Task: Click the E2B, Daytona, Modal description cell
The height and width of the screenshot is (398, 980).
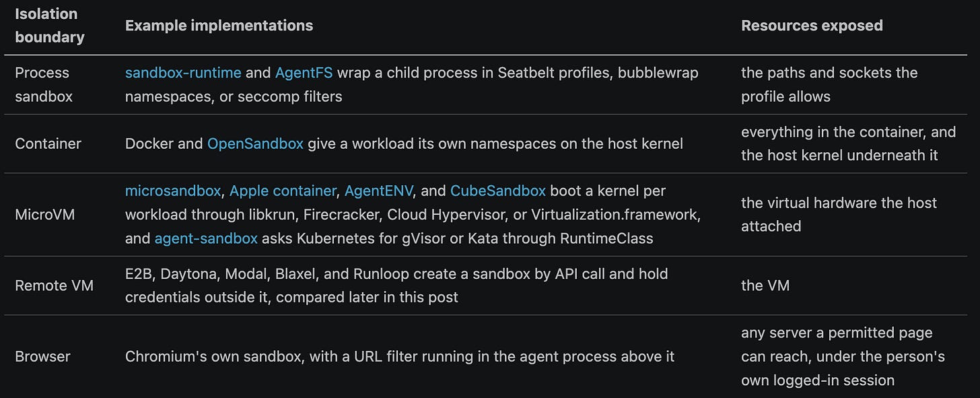Action: 396,286
